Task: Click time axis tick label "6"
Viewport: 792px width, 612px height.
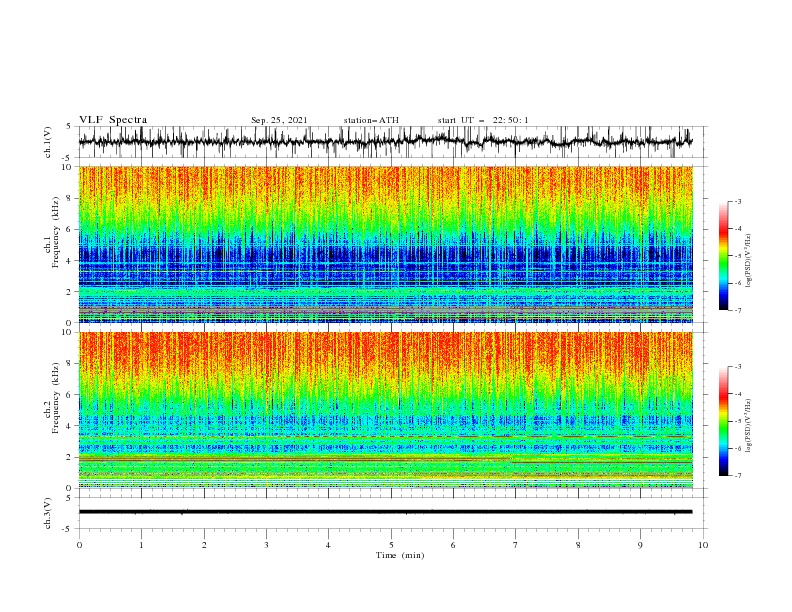Action: 453,545
